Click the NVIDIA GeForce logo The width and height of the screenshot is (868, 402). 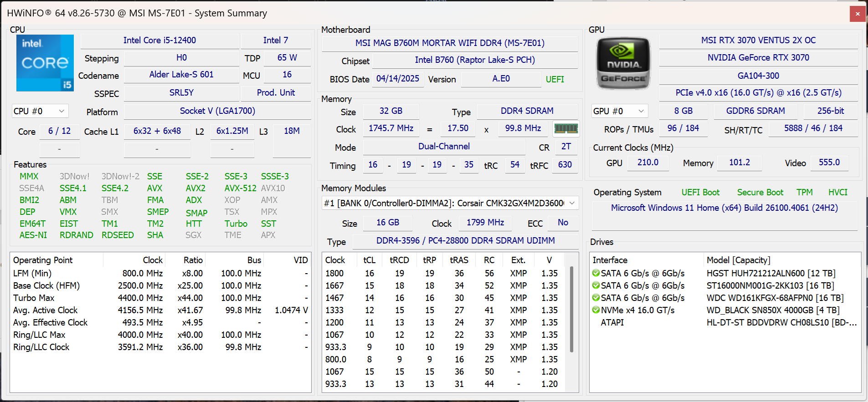pos(623,63)
